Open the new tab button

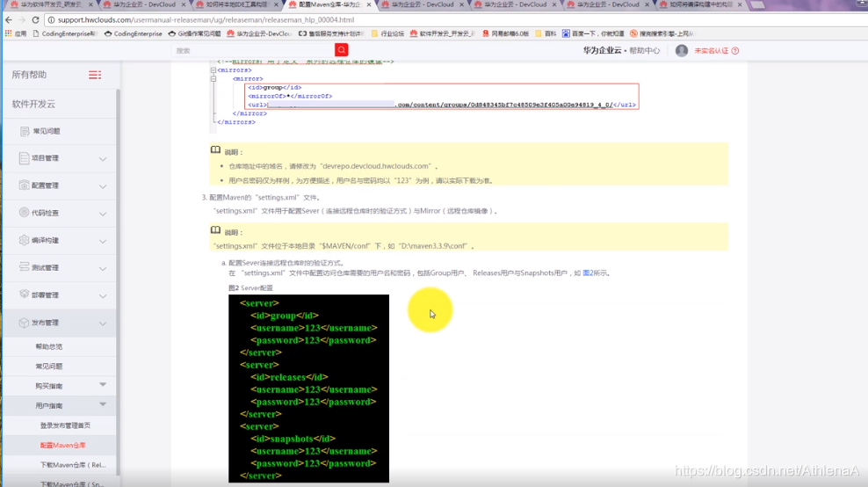757,5
